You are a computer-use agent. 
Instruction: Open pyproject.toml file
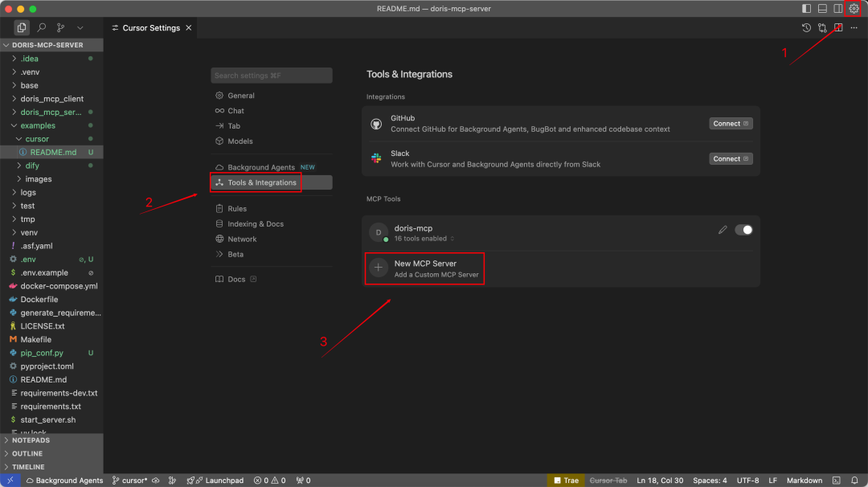coord(51,366)
